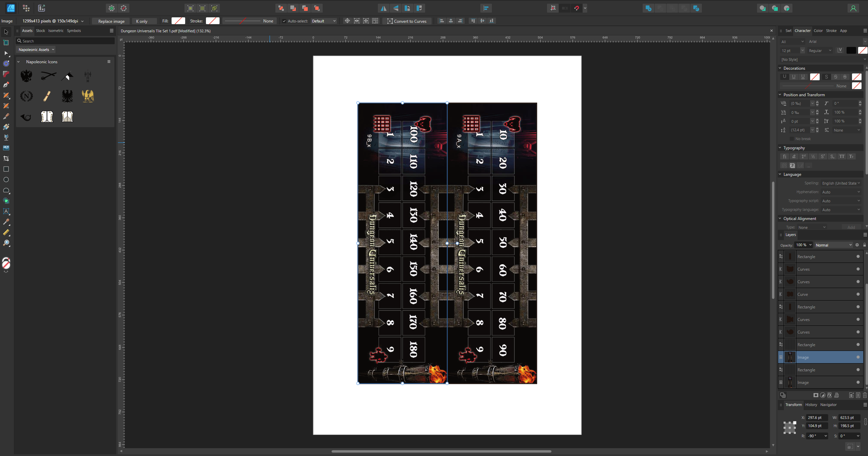Click the Replace image button
Viewport: 868px width, 456px height.
coord(111,21)
